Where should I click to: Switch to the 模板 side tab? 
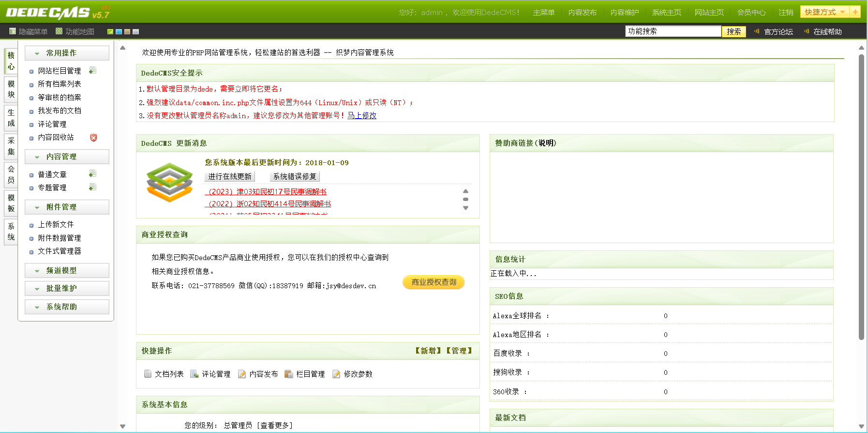point(11,203)
